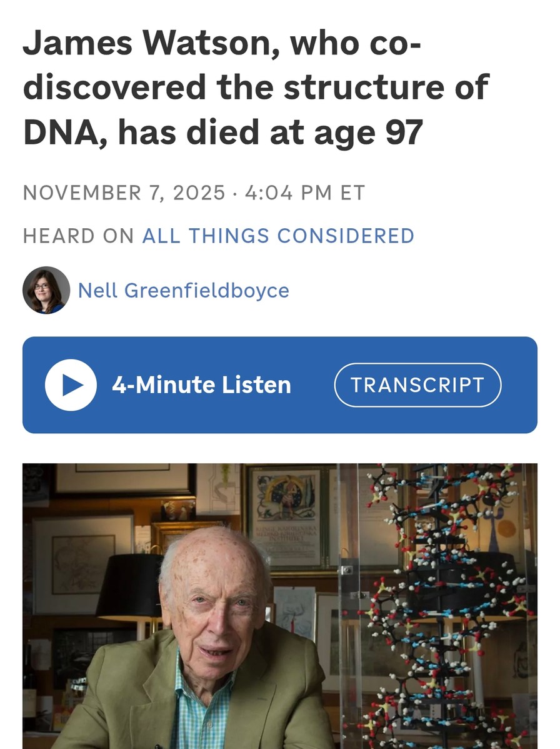This screenshot has width=560, height=749.
Task: Click the DNA model in the photo
Action: pos(437,594)
